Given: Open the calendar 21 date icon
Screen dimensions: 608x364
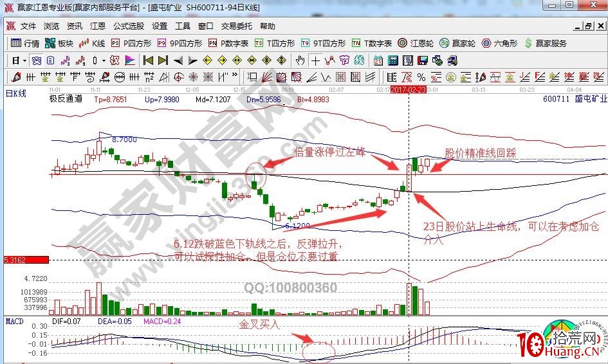Looking at the screenshot, I should pos(378,60).
